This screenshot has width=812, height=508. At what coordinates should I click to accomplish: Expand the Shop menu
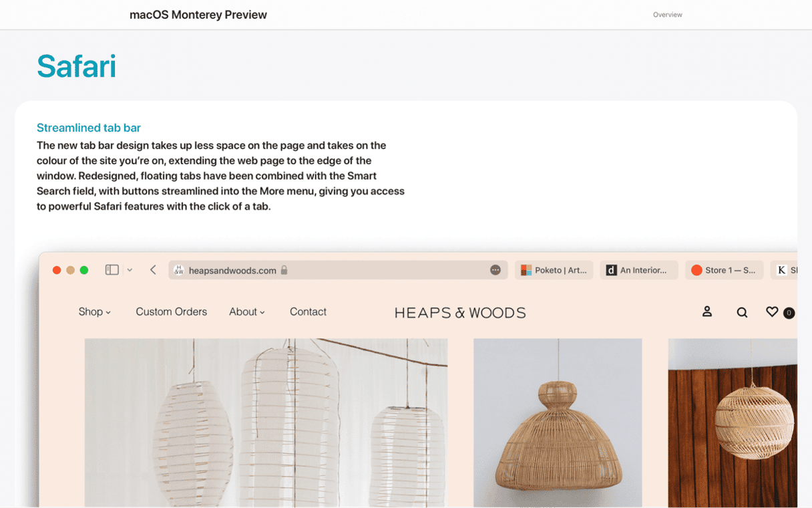coord(95,311)
